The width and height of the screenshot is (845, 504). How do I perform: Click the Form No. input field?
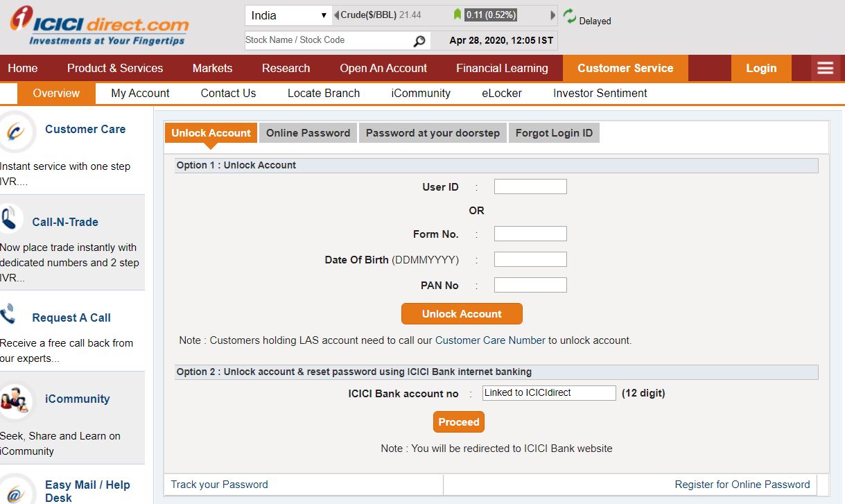tap(530, 234)
